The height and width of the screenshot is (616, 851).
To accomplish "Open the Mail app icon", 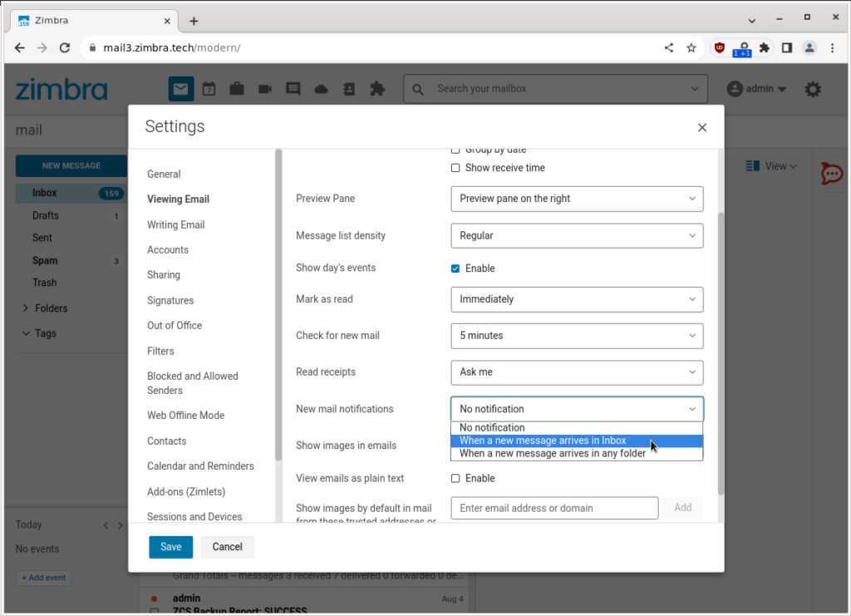I will pos(180,88).
